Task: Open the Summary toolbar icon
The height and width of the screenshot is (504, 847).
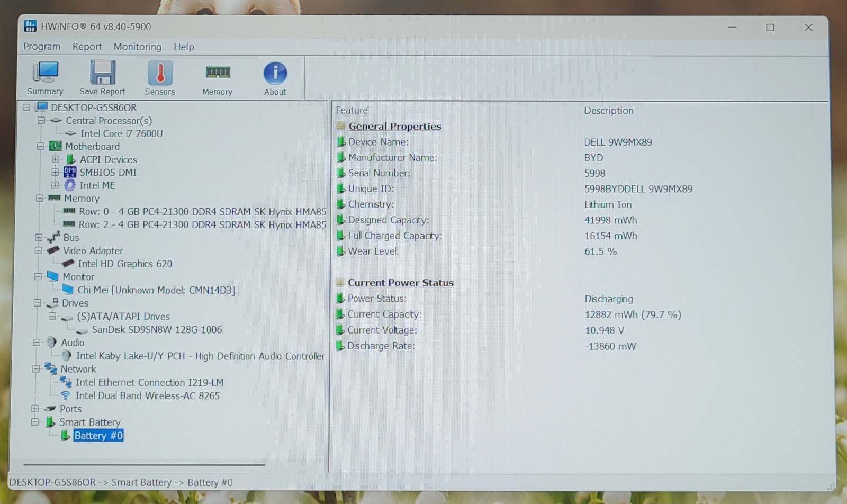Action: [x=45, y=73]
